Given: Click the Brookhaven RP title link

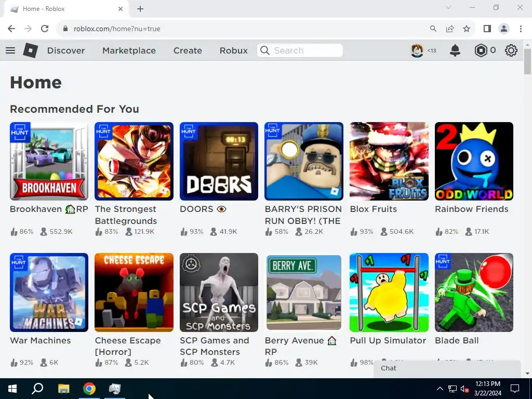Looking at the screenshot, I should pos(49,209).
